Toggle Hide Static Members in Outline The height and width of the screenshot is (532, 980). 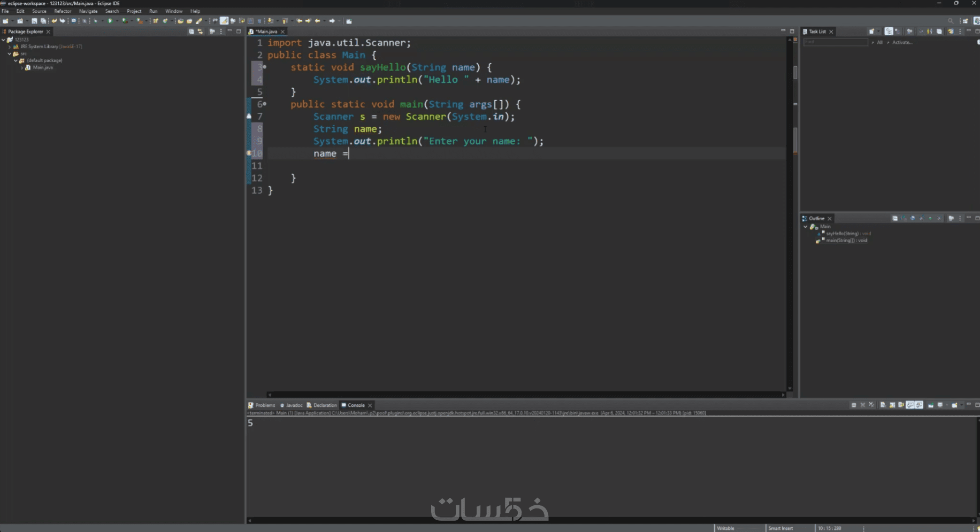pos(922,218)
